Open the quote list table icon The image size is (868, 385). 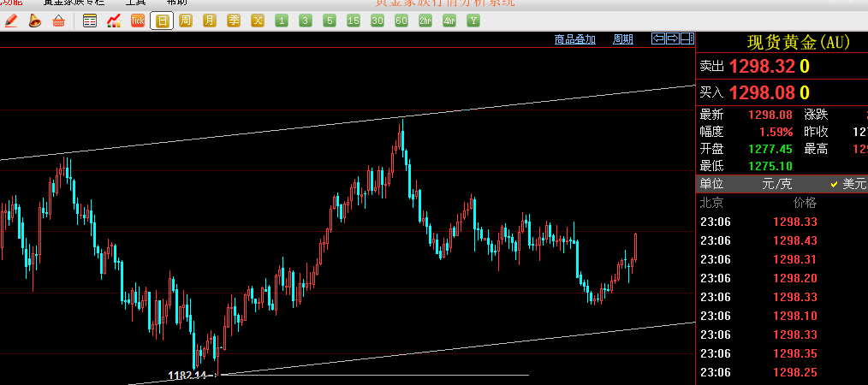point(90,21)
